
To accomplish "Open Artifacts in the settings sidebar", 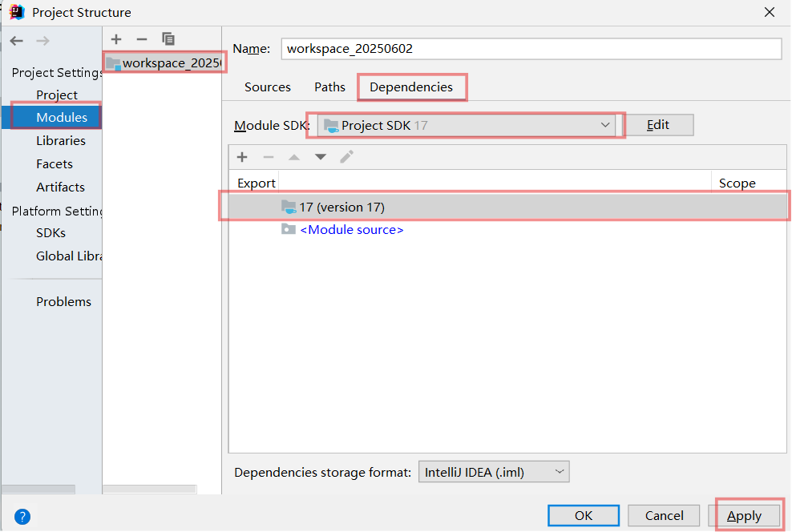I will click(x=60, y=187).
